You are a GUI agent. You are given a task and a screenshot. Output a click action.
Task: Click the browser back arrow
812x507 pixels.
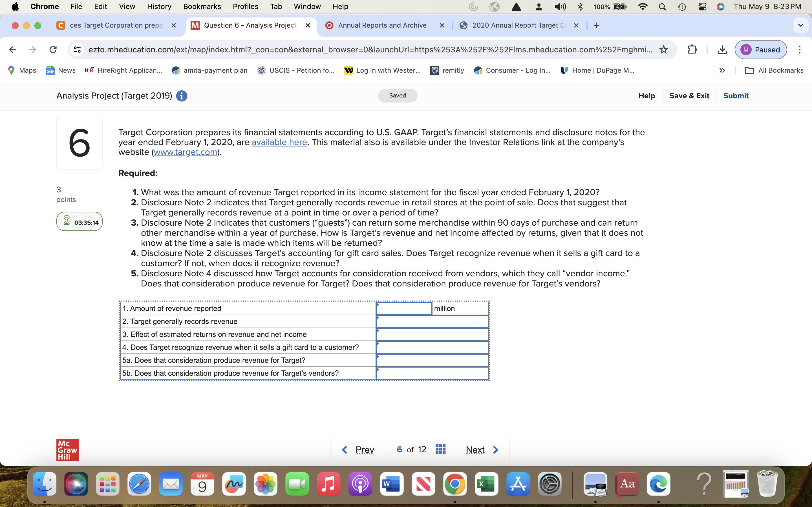(x=12, y=49)
